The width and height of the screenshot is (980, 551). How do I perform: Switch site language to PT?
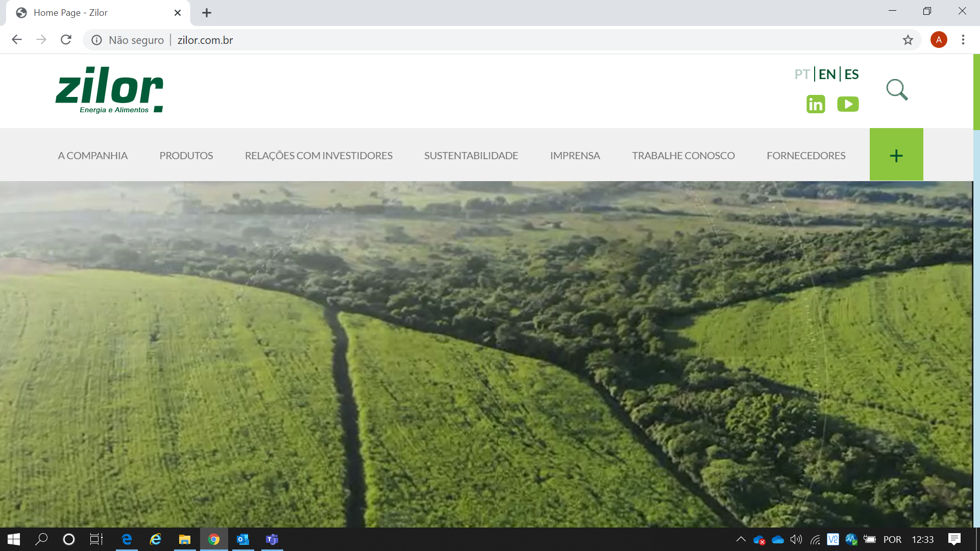pyautogui.click(x=802, y=74)
